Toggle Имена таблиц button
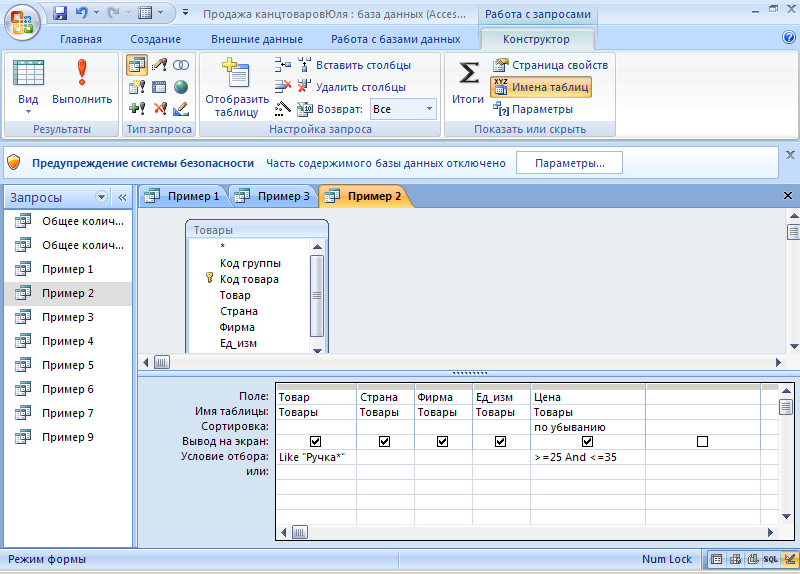800x574 pixels. pyautogui.click(x=541, y=87)
